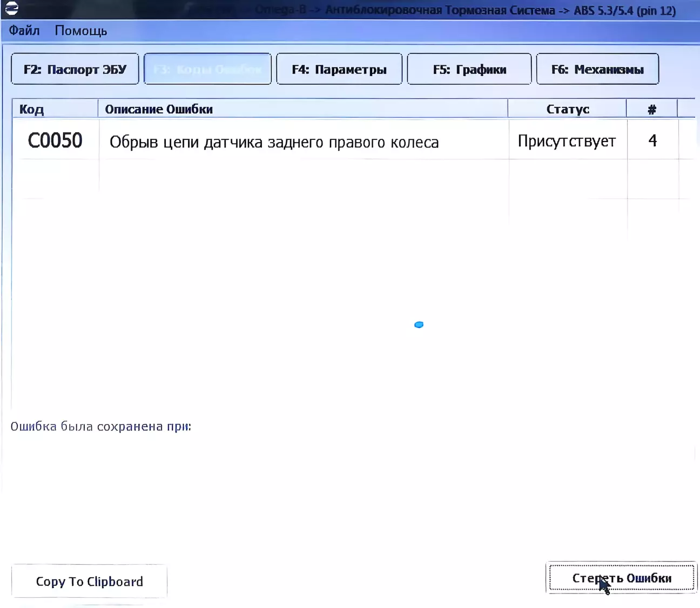700x608 pixels.
Task: Click the application logo icon in title bar
Action: (11, 8)
